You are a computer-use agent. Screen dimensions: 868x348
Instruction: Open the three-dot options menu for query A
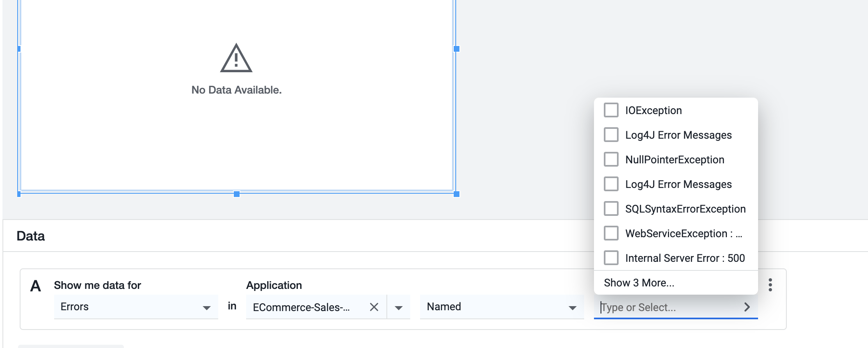(x=770, y=285)
